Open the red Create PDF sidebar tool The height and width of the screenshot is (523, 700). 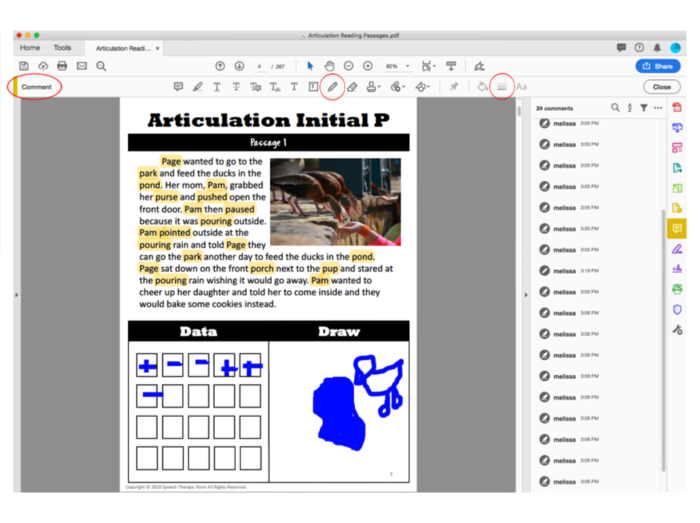point(677,107)
